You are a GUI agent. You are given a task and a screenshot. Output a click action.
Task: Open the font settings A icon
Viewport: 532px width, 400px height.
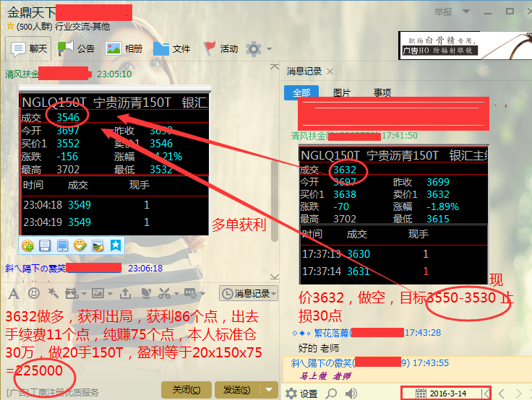(14, 294)
